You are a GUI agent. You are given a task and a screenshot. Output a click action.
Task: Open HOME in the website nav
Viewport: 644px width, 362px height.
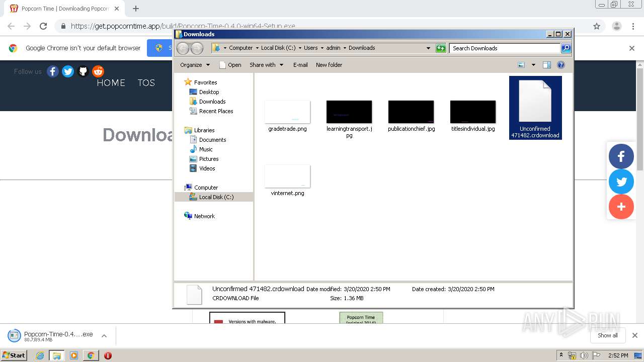pos(111,83)
